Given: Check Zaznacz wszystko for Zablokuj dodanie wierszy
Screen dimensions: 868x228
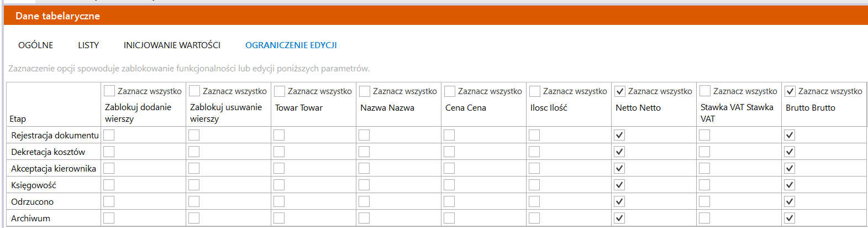Looking at the screenshot, I should [x=109, y=91].
